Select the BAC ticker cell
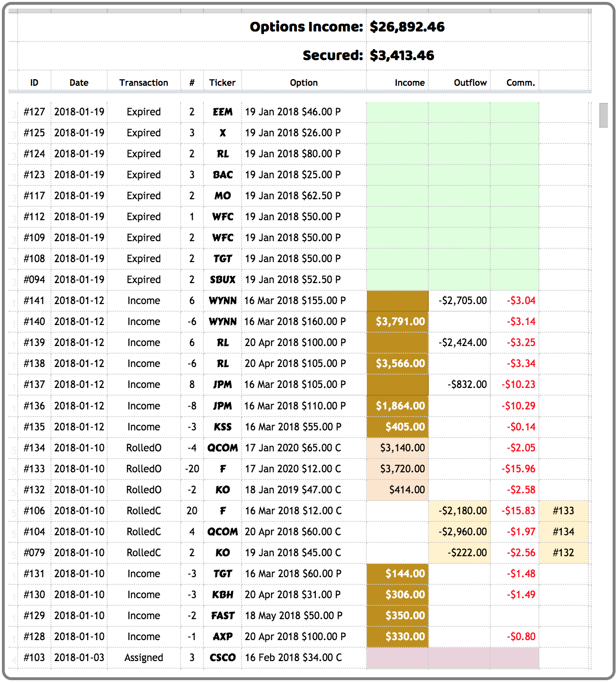This screenshot has height=683, width=616. pyautogui.click(x=222, y=175)
